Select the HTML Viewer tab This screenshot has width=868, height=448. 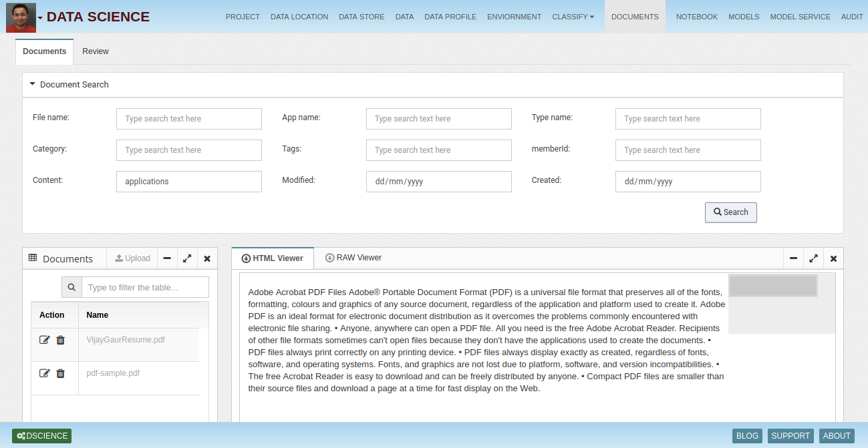tap(273, 258)
